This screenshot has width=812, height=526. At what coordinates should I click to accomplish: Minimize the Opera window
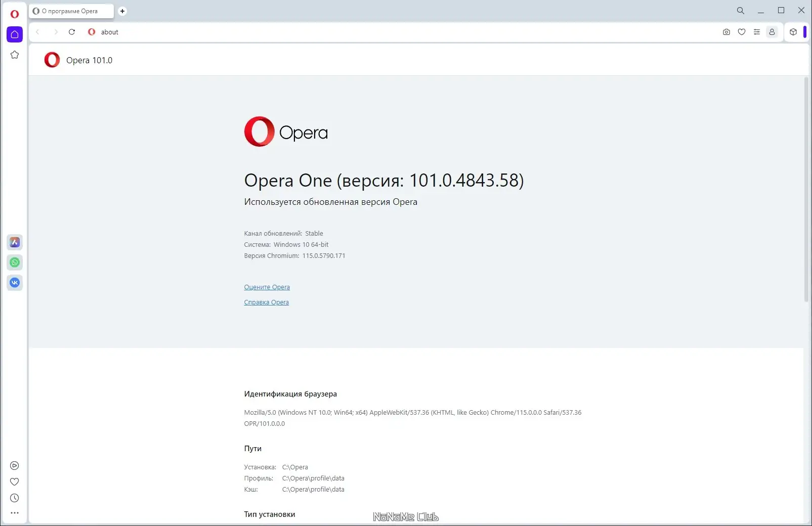[x=761, y=11]
